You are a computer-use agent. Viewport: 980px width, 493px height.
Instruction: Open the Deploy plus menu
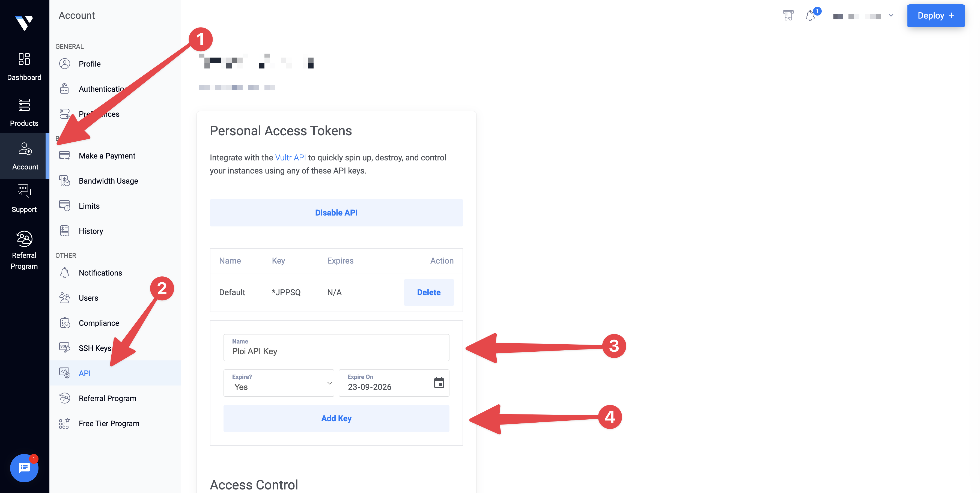click(936, 16)
